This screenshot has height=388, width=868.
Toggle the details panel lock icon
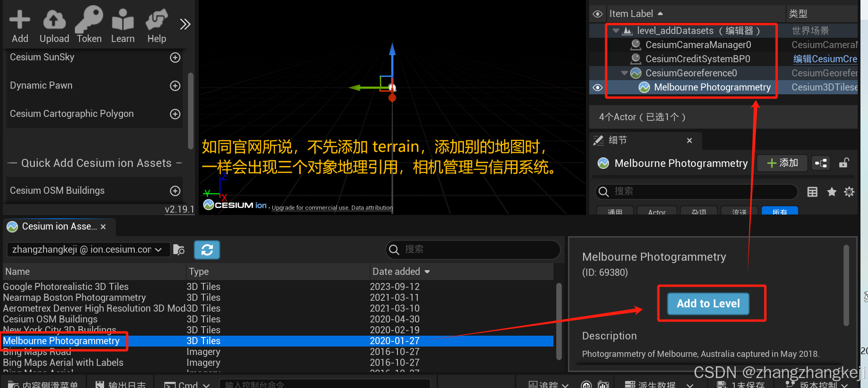(x=844, y=163)
